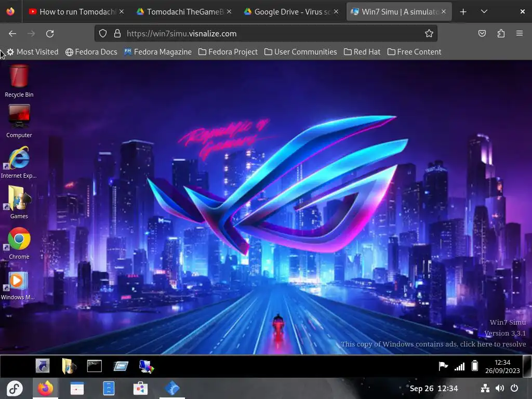Image resolution: width=532 pixels, height=399 pixels.
Task: Open the Software store icon in Fedora panel
Action: coord(140,389)
